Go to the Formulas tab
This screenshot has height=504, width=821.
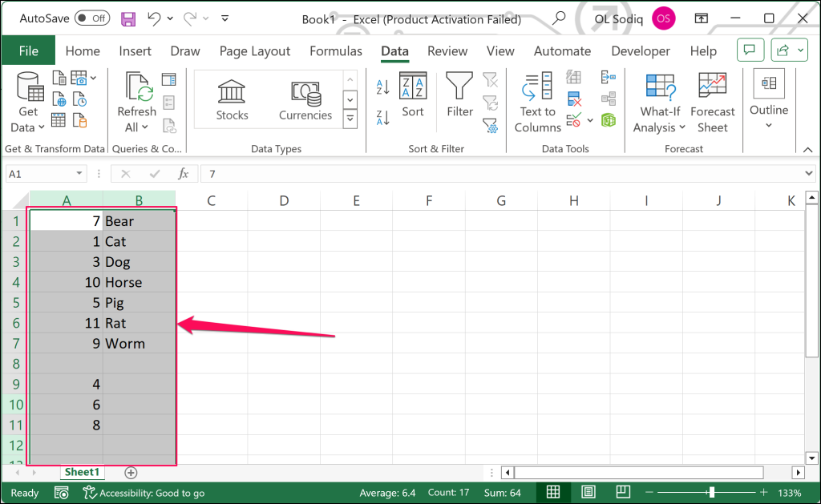(336, 50)
